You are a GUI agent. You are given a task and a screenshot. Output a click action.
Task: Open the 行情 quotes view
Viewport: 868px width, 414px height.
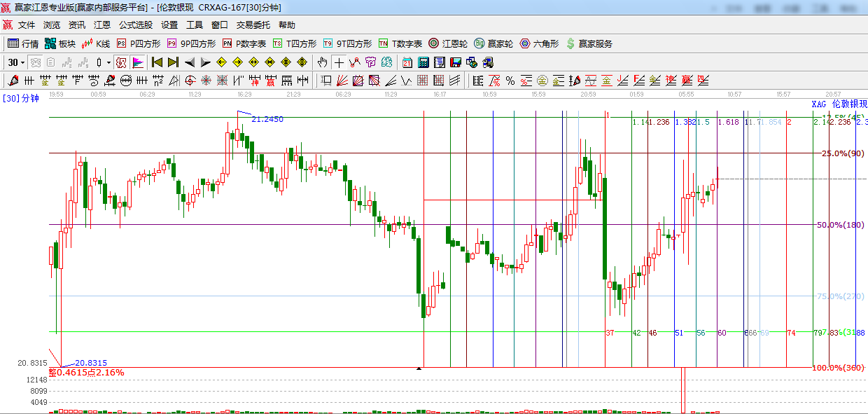coord(23,43)
